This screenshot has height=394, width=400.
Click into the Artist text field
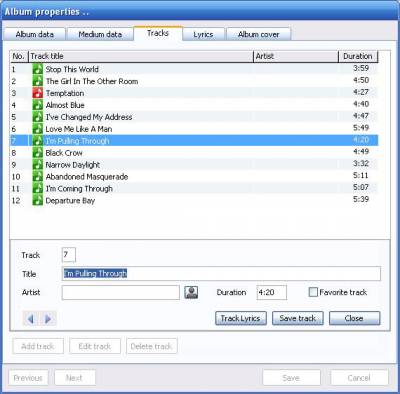[x=121, y=292]
